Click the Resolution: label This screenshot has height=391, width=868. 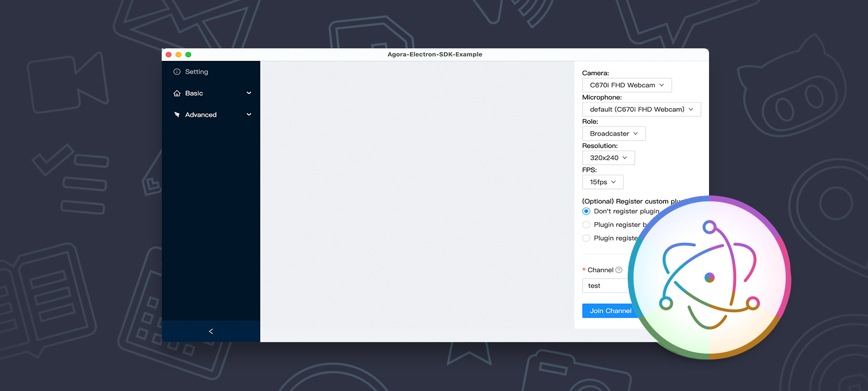click(600, 146)
